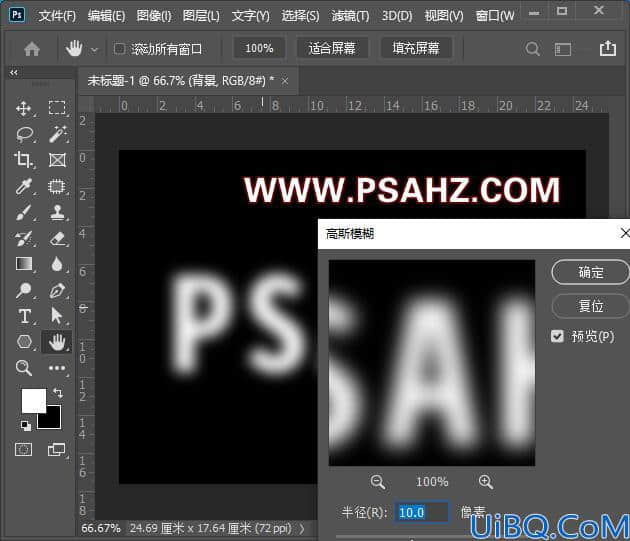This screenshot has width=630, height=541.
Task: Open the 文件(F) menu
Action: pos(57,16)
